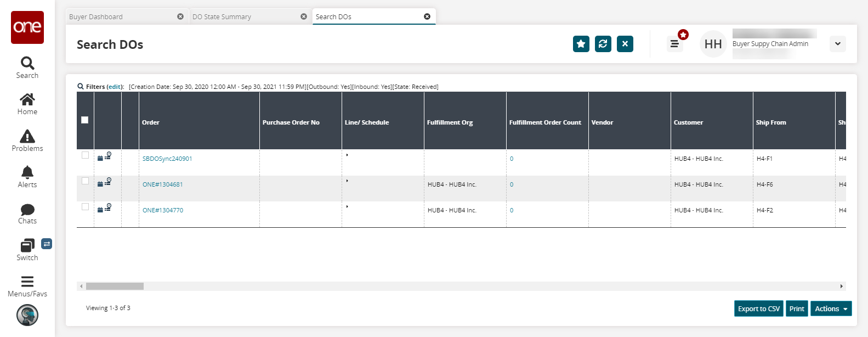Click the horizontal scrollbar thumb

tap(115, 287)
